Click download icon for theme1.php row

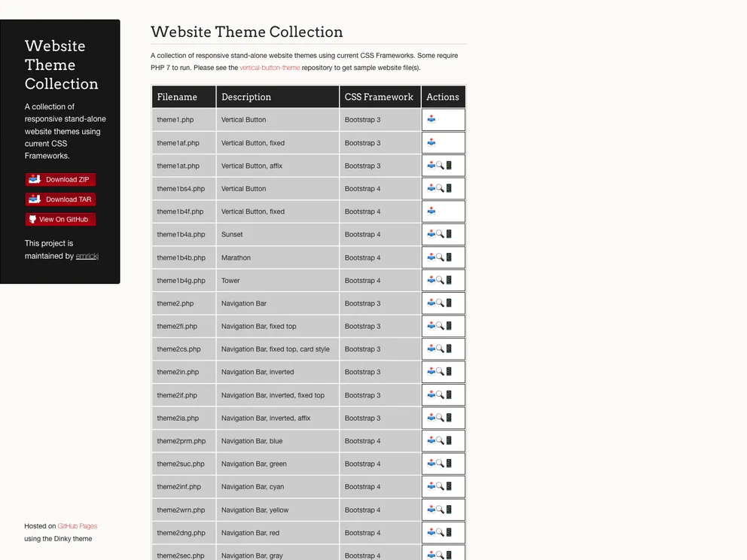pyautogui.click(x=431, y=119)
